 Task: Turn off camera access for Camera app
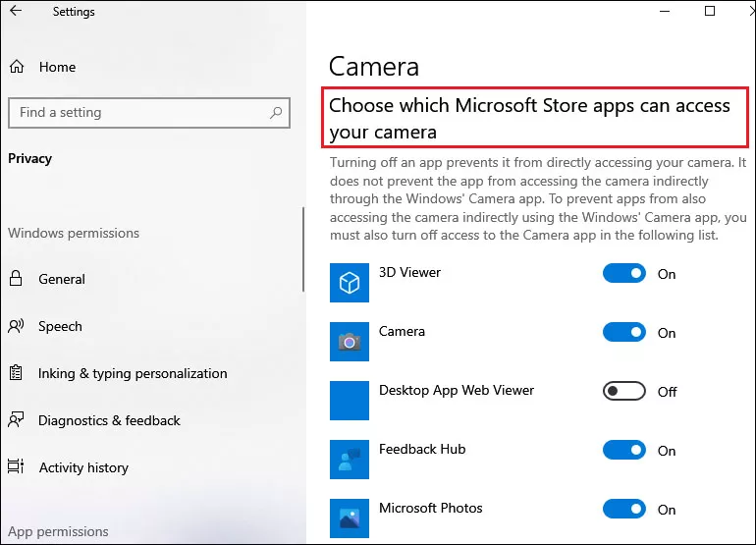point(623,332)
